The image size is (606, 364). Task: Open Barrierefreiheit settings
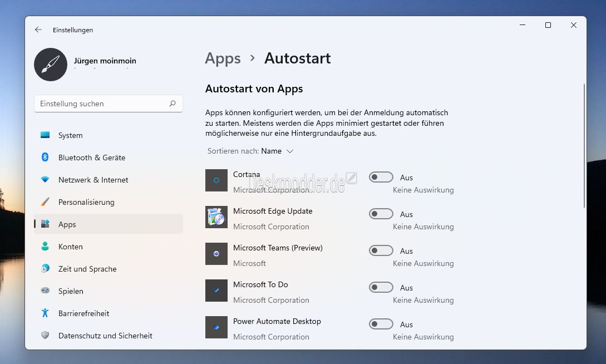(x=108, y=313)
